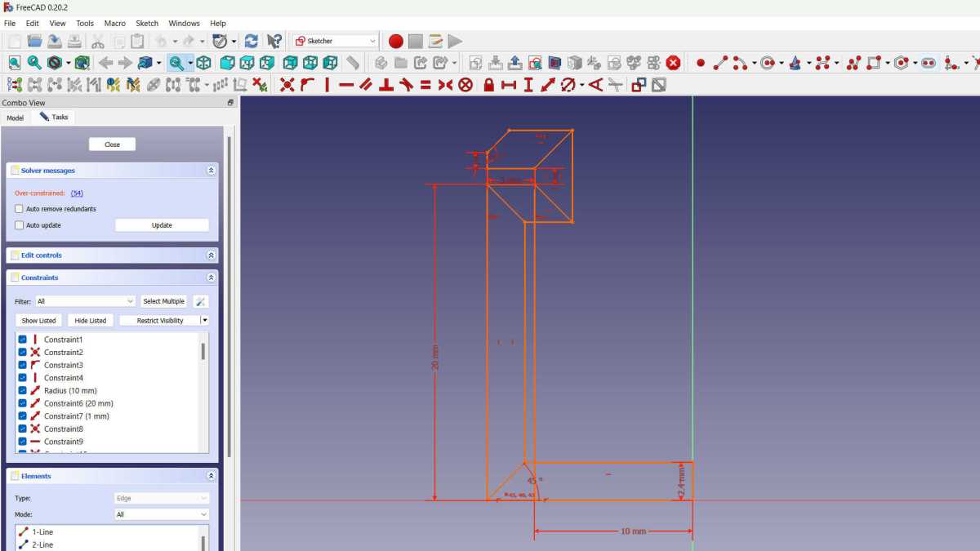The image size is (980, 551).
Task: Activate the isometric view icon
Action: pos(203,62)
